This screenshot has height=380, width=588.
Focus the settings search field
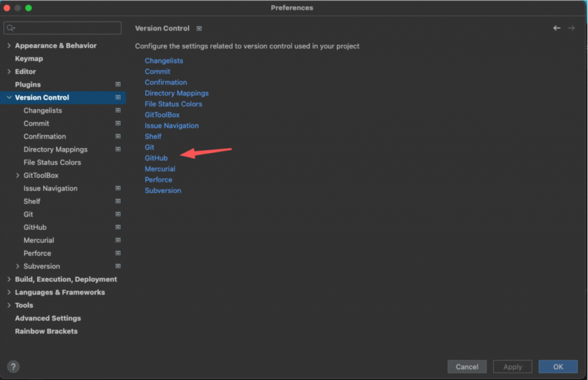point(62,28)
